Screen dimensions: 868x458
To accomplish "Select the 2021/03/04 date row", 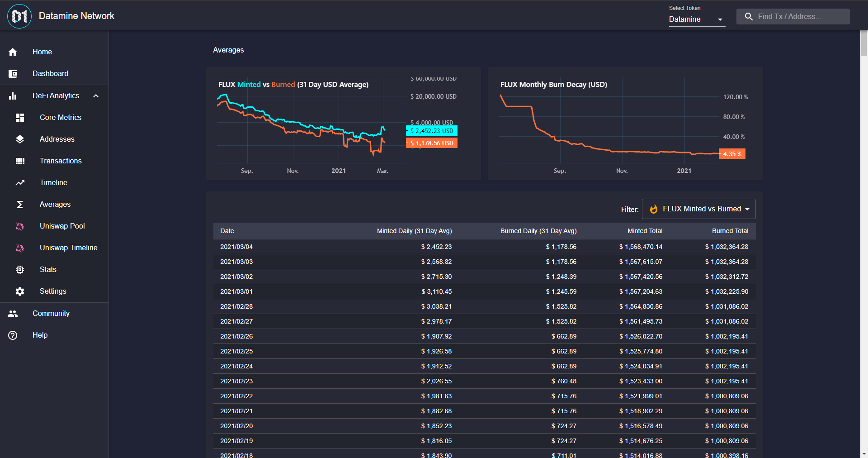I will [x=484, y=247].
